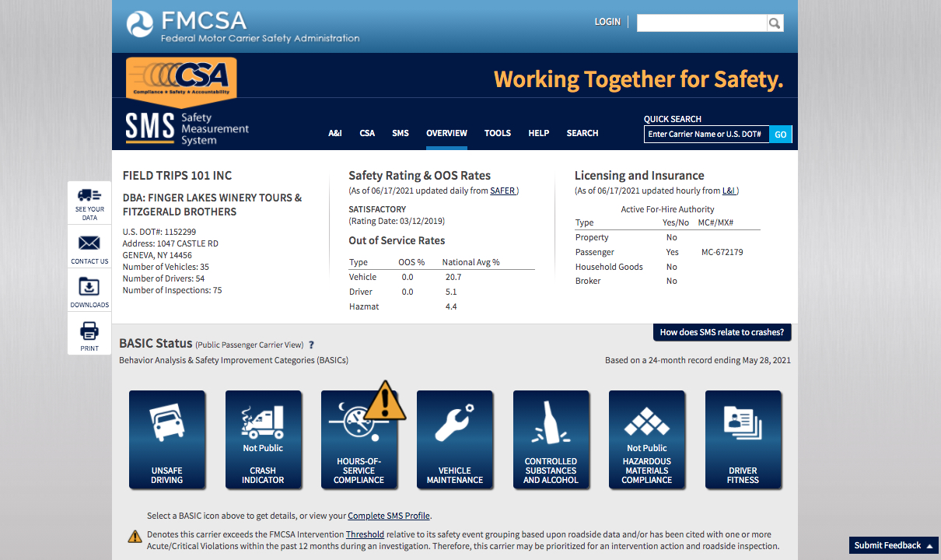Image resolution: width=941 pixels, height=560 pixels.
Task: Click Working Together for Safety banner text
Action: coord(638,79)
